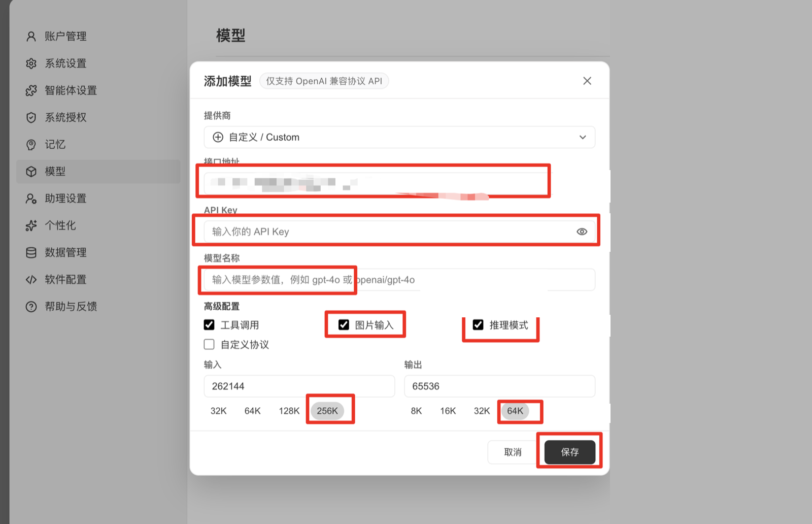Viewport: 812px width, 524px height.
Task: Click the system authorization shield icon
Action: [x=31, y=118]
